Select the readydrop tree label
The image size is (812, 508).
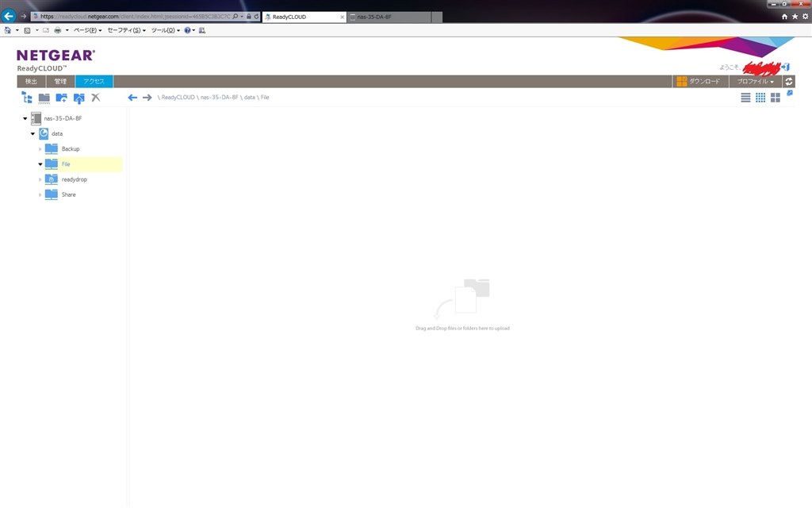tap(75, 180)
